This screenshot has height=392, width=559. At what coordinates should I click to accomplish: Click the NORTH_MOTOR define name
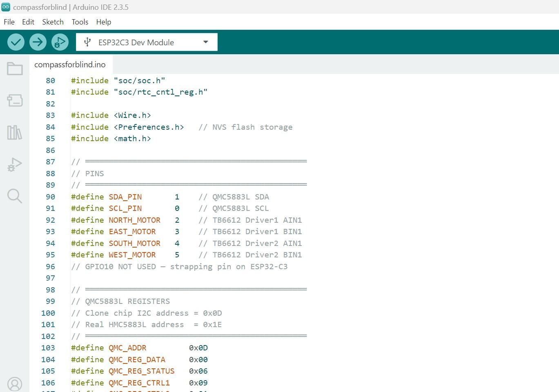[x=135, y=220]
